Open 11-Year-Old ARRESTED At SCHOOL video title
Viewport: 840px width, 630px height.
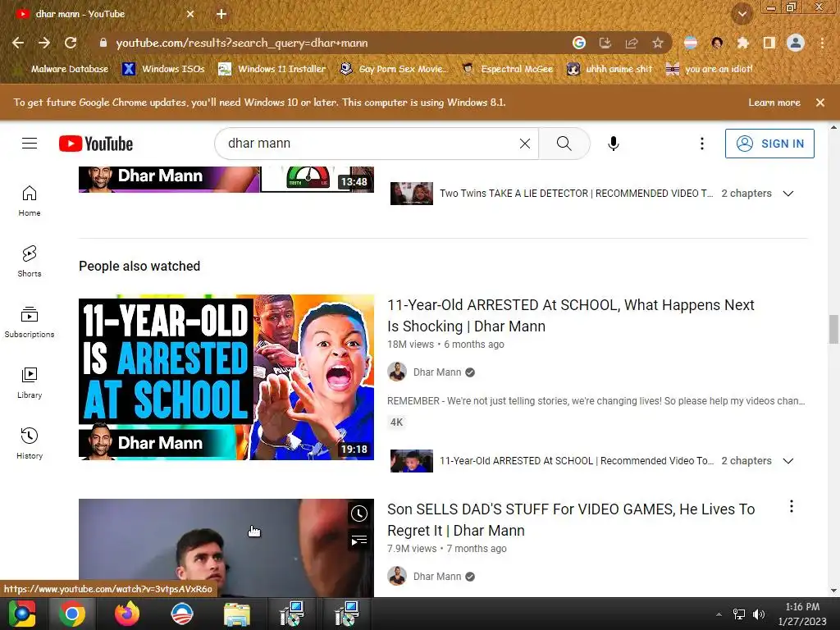point(571,316)
